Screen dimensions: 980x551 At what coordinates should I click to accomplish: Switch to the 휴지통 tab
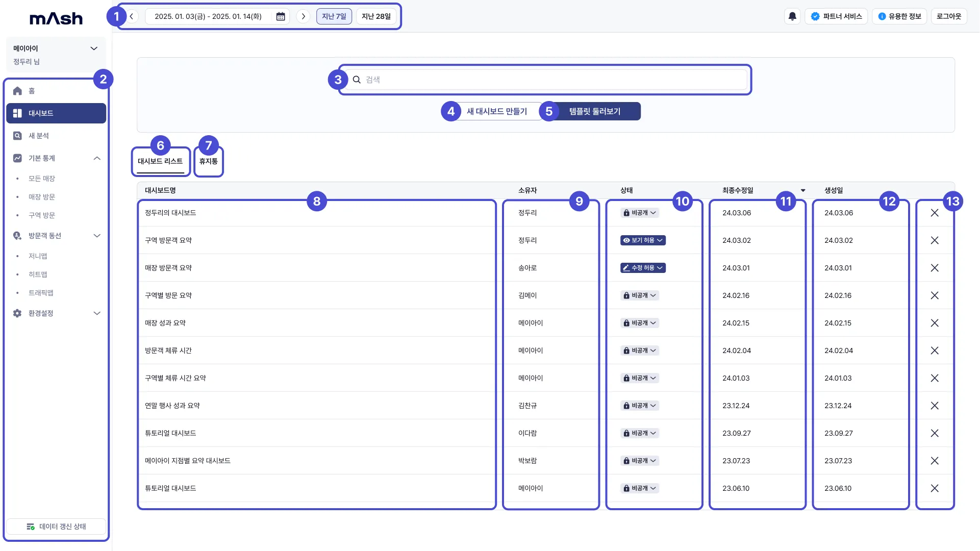(208, 161)
